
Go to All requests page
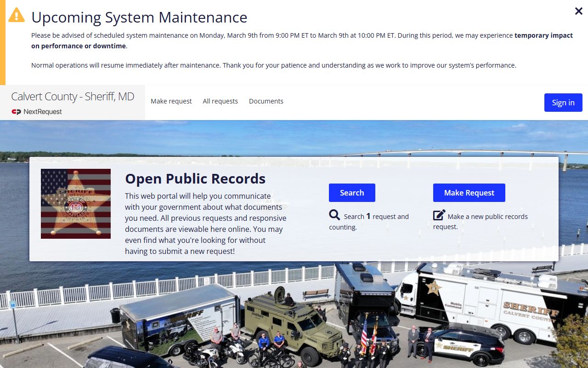(220, 101)
